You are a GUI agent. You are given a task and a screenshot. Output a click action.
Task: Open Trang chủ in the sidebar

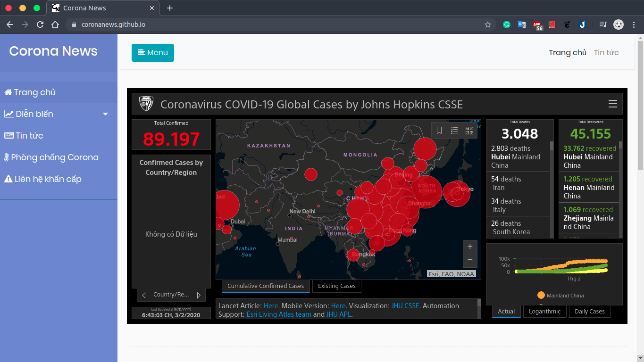[59, 92]
